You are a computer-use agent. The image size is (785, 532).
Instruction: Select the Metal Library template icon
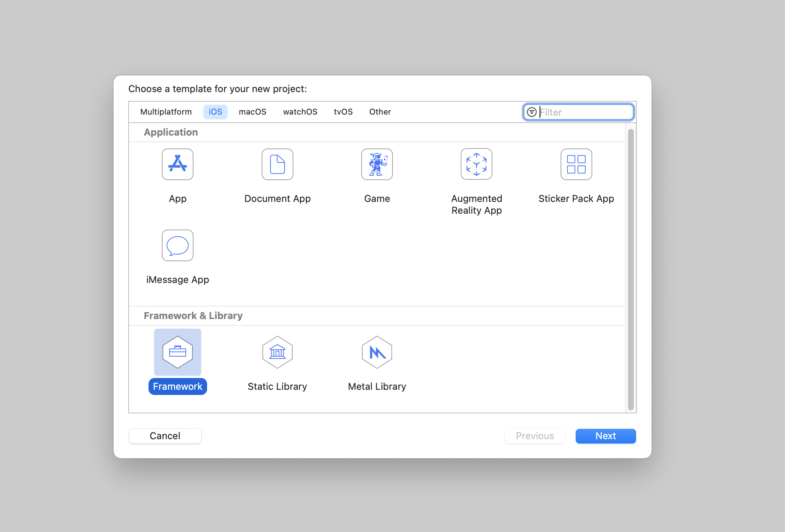pyautogui.click(x=377, y=352)
